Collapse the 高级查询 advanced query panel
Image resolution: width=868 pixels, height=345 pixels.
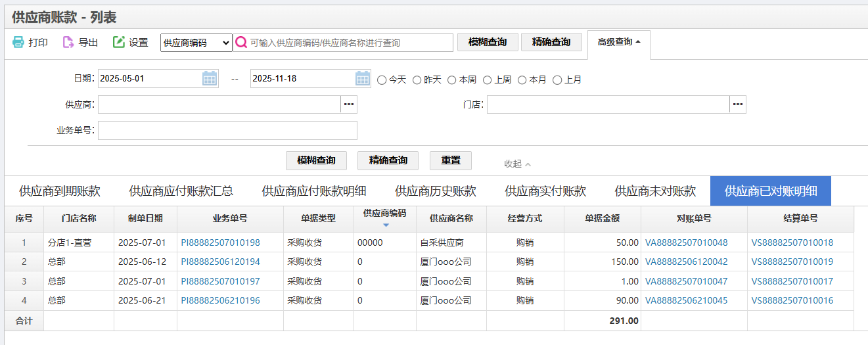pyautogui.click(x=618, y=42)
